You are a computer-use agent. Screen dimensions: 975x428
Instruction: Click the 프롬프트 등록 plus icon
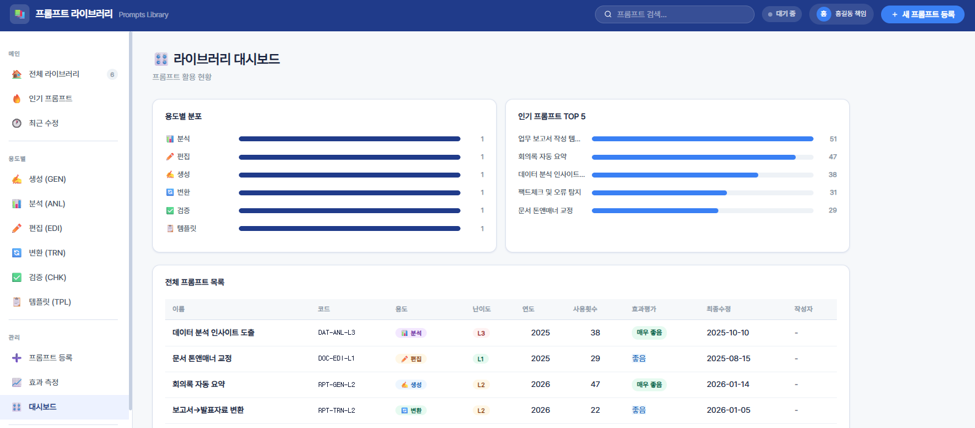17,358
